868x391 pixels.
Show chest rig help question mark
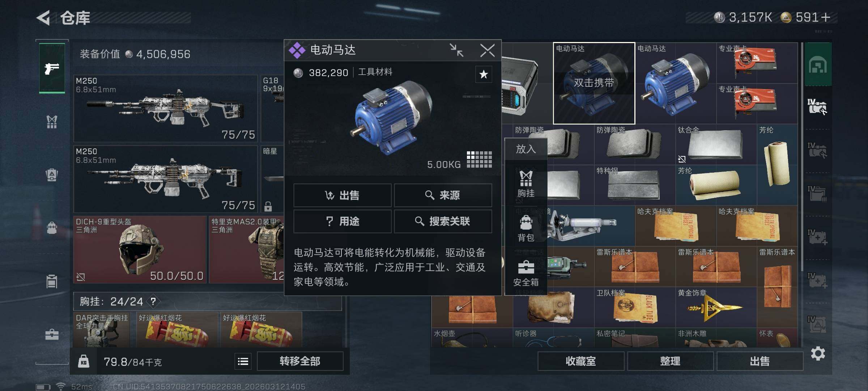click(153, 301)
